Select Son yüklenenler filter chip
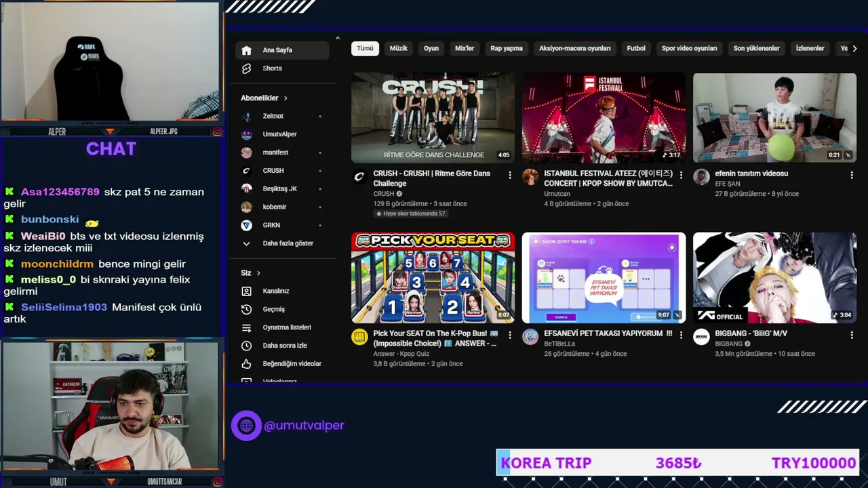The image size is (868, 488). (x=756, y=49)
